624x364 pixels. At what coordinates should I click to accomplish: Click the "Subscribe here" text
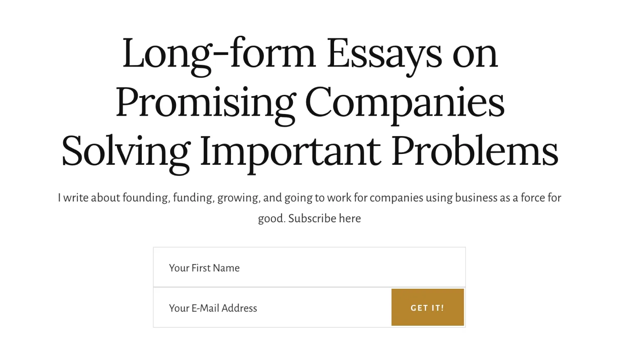click(x=324, y=218)
